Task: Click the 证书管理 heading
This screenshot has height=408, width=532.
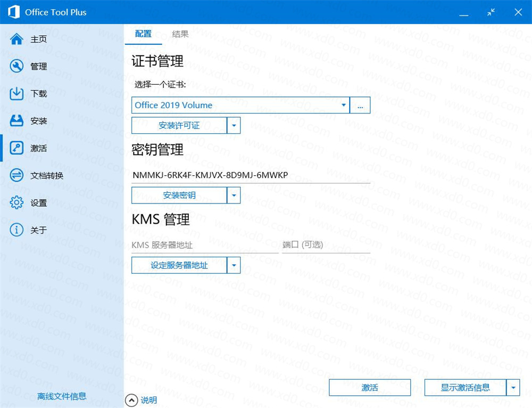Action: [x=157, y=61]
